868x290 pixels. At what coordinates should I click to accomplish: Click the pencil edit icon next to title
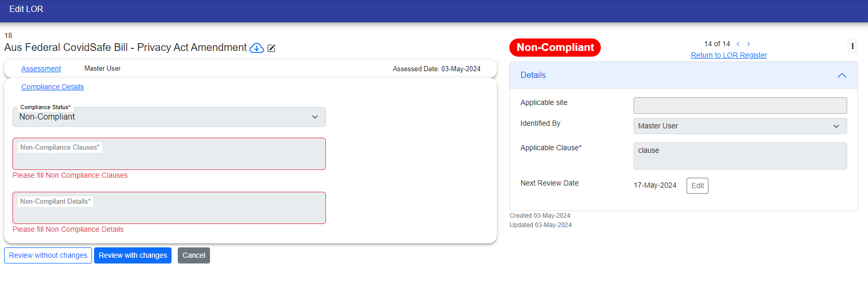(x=271, y=48)
